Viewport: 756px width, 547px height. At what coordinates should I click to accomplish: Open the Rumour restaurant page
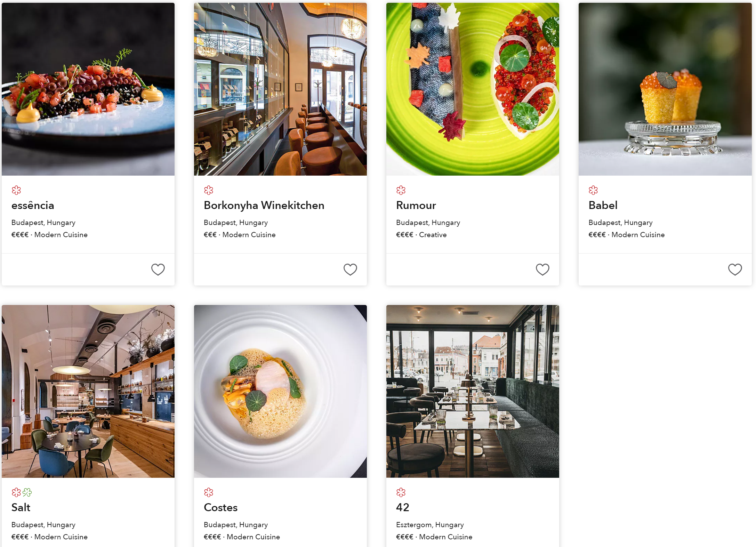click(x=416, y=206)
